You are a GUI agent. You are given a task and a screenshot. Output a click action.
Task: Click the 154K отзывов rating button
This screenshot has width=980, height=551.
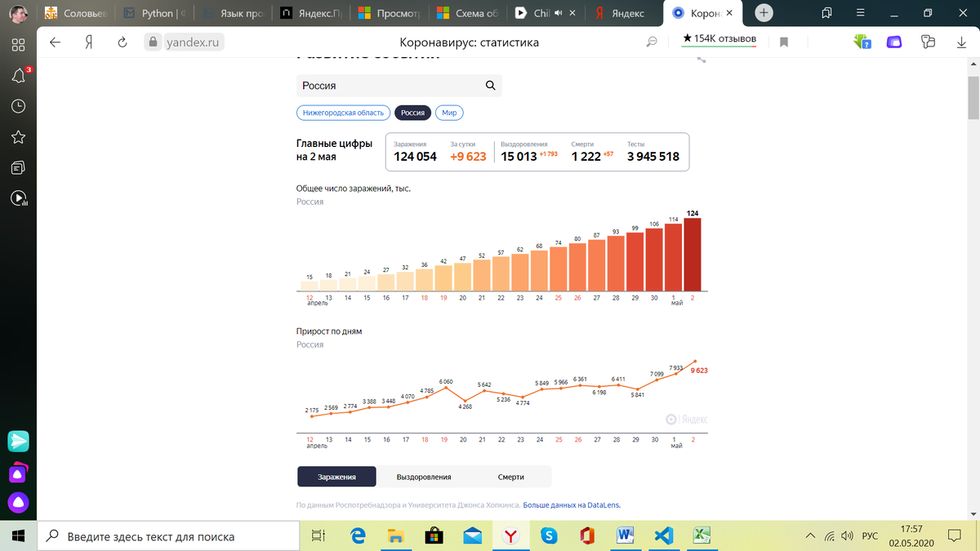(x=719, y=38)
